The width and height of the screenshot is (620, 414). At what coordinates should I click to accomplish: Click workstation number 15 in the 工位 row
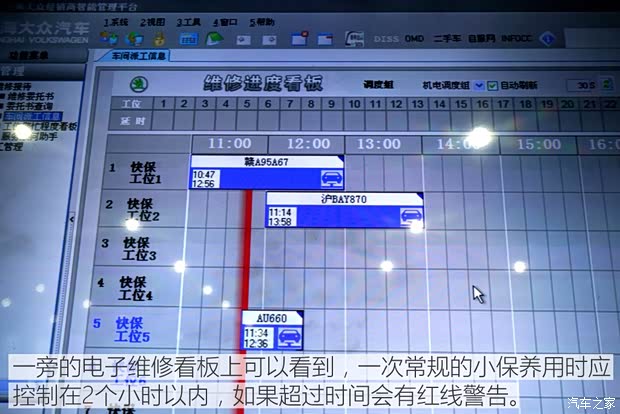pos(461,104)
